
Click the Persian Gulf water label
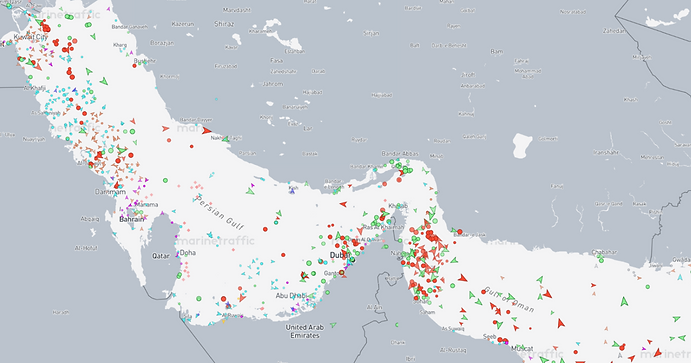219,213
